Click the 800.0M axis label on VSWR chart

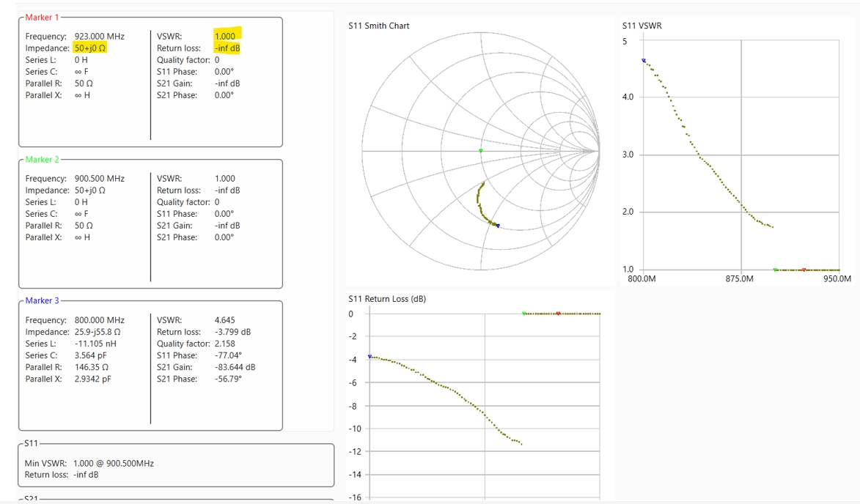(642, 279)
